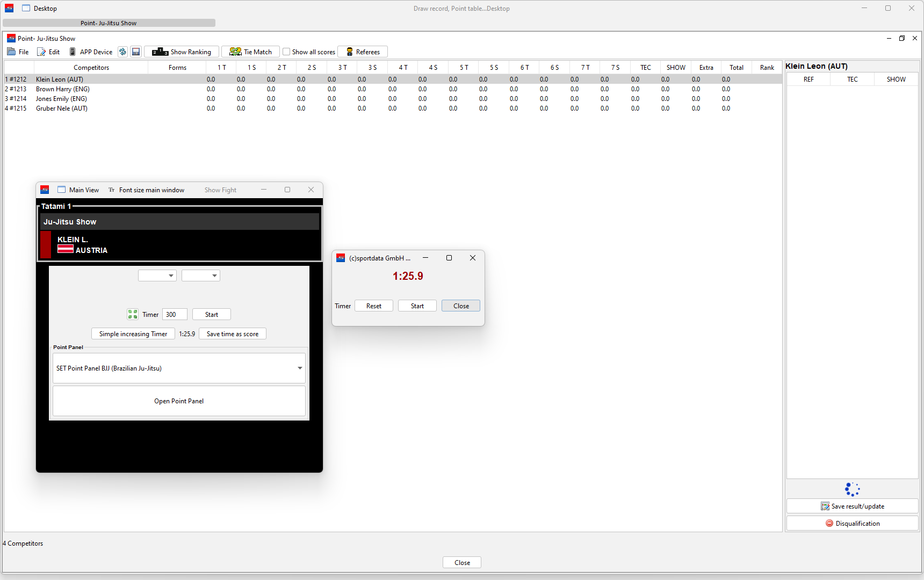
Task: Click the Extra column header
Action: point(706,67)
